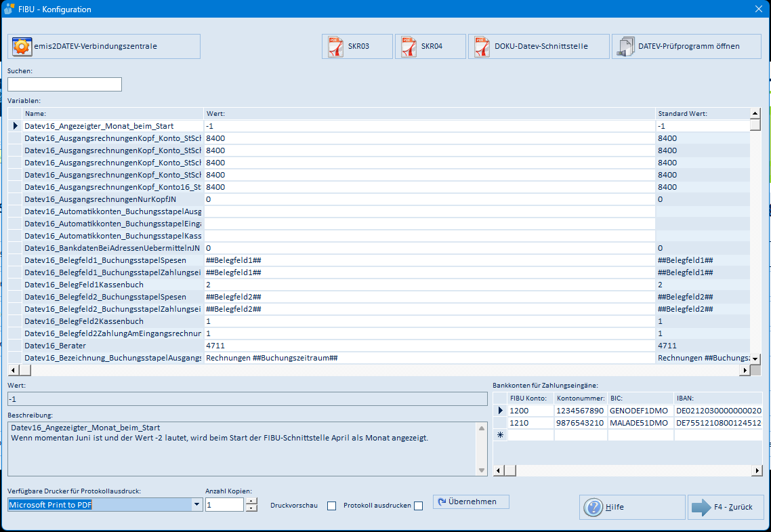Click description box scroll down arrow

[x=482, y=470]
